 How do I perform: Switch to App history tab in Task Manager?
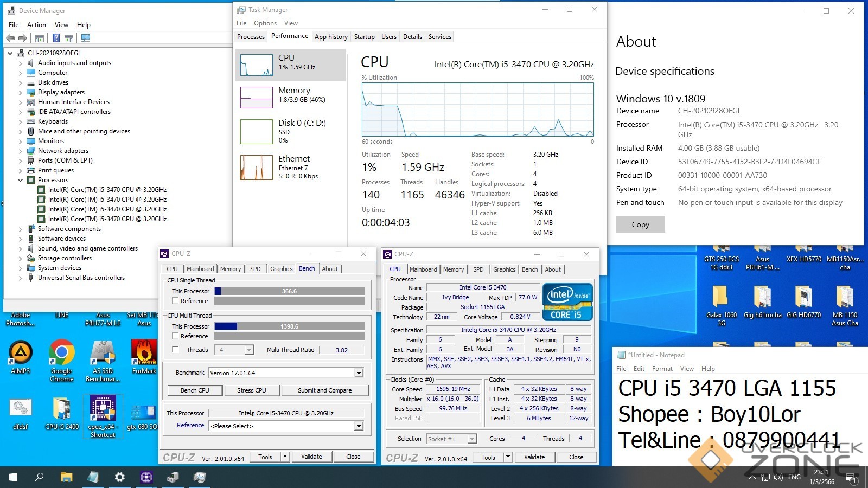[x=331, y=37]
